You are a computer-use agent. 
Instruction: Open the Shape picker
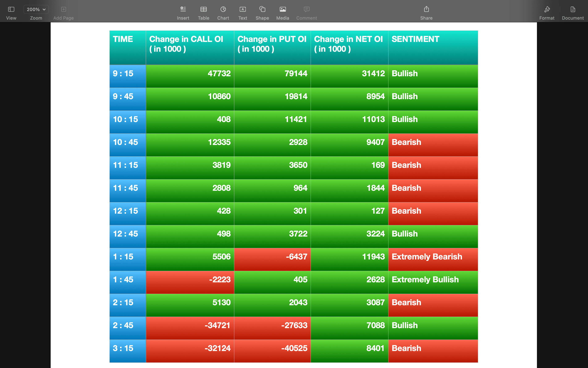tap(262, 11)
